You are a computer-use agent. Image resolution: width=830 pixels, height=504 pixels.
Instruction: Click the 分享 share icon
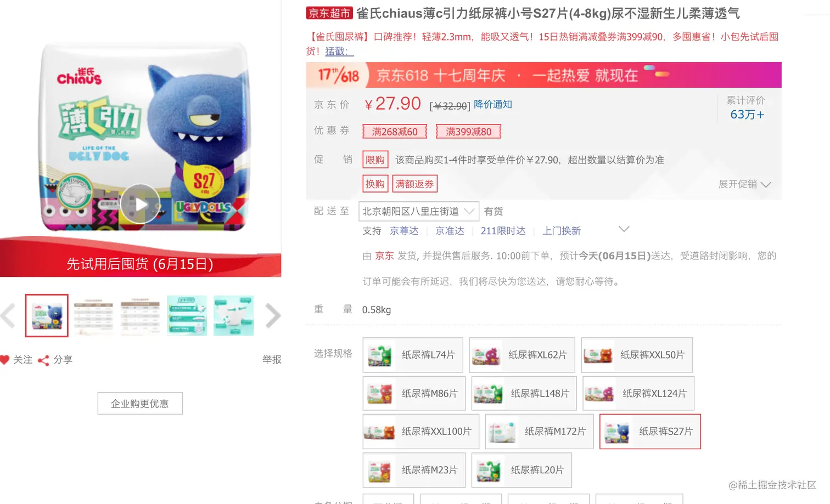(43, 360)
